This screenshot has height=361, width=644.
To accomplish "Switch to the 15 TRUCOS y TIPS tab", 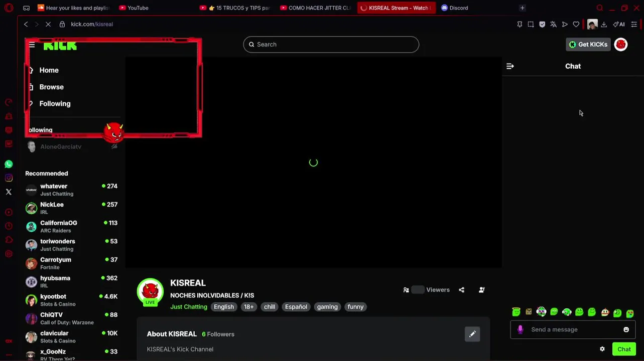I will [x=235, y=8].
